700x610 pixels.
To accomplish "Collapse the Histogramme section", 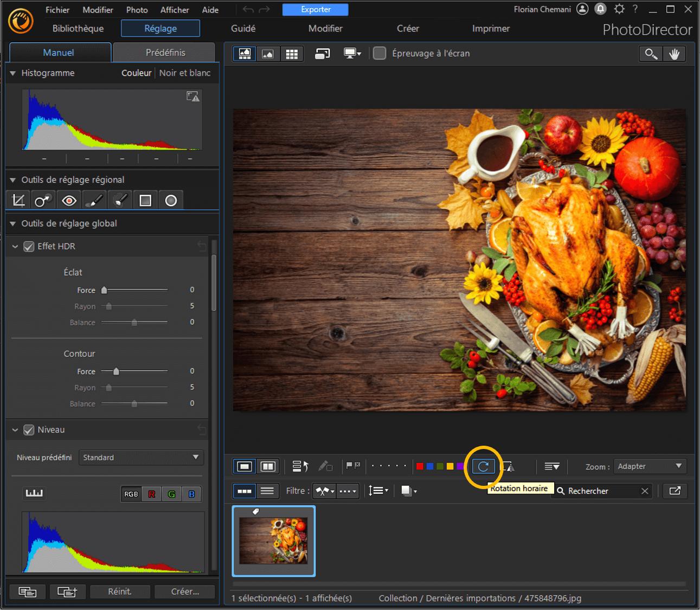I will pyautogui.click(x=13, y=73).
